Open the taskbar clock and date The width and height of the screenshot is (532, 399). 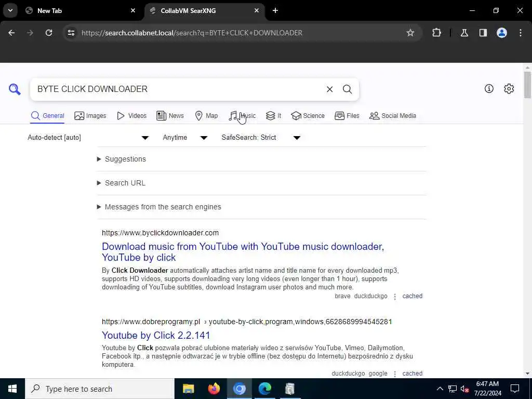click(x=487, y=389)
